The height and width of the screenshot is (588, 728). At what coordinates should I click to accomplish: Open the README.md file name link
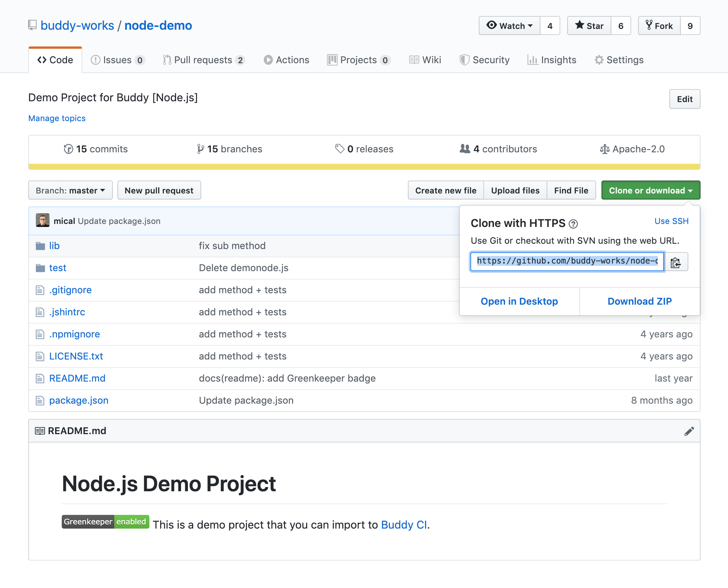pyautogui.click(x=77, y=379)
